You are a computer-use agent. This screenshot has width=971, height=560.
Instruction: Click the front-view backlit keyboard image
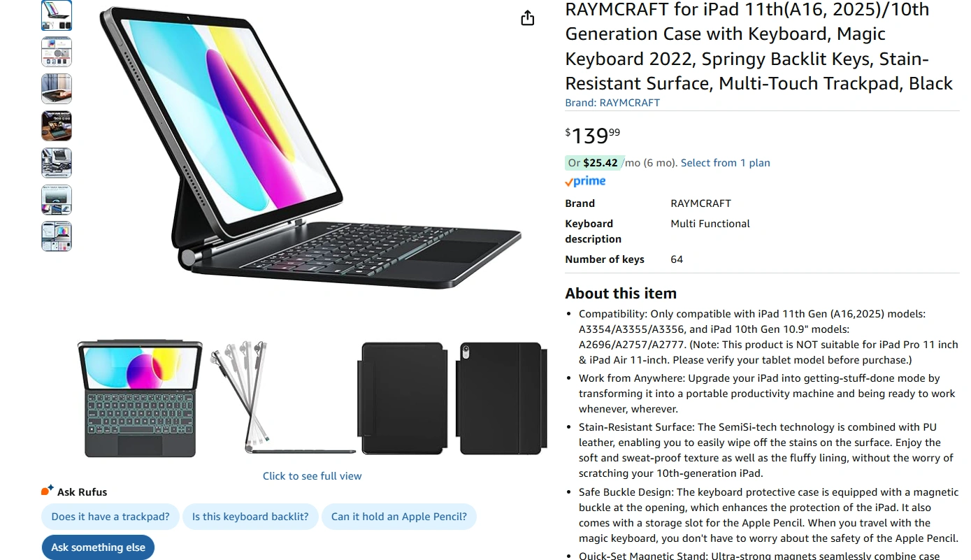pos(140,399)
